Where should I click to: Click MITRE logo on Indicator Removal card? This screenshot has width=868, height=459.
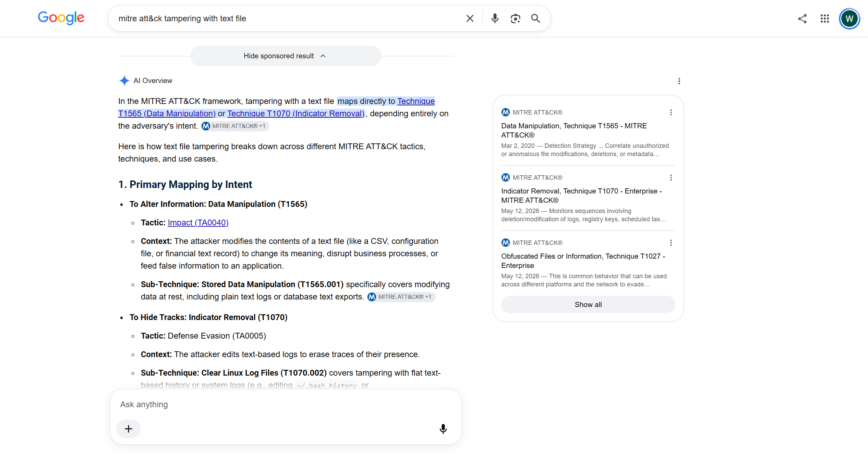coord(506,178)
